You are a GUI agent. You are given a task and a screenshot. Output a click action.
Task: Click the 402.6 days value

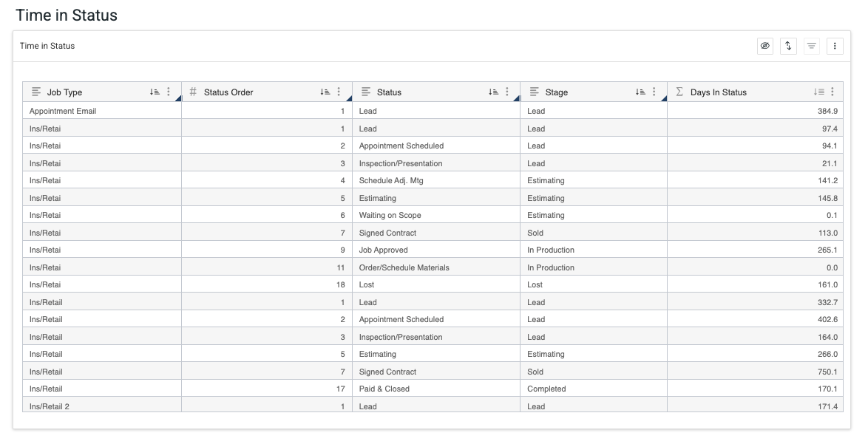(827, 319)
